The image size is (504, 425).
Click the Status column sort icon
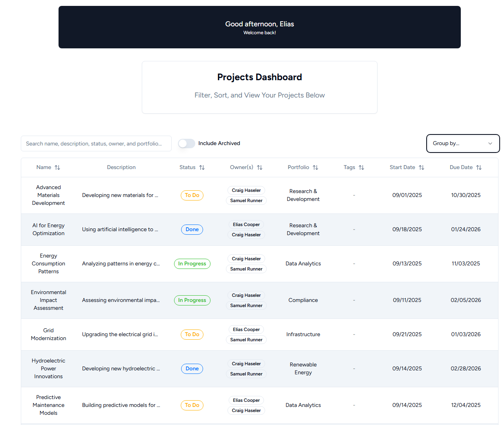pyautogui.click(x=202, y=167)
